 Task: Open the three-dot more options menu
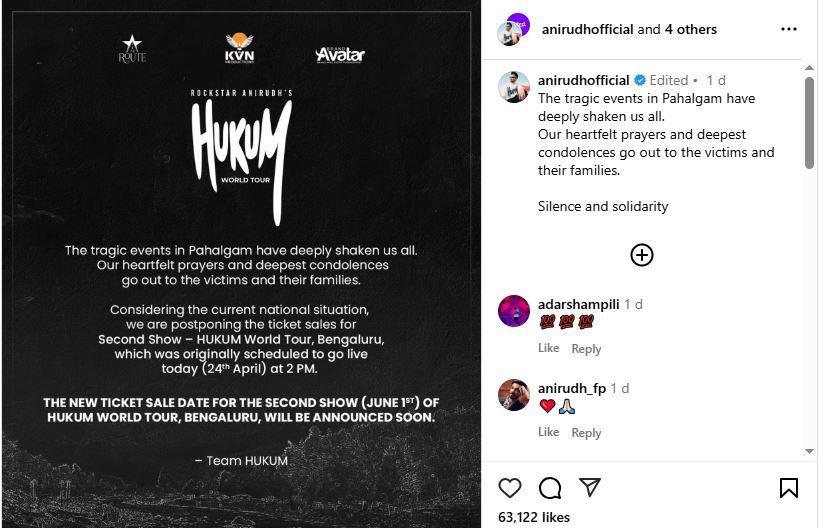[x=788, y=29]
